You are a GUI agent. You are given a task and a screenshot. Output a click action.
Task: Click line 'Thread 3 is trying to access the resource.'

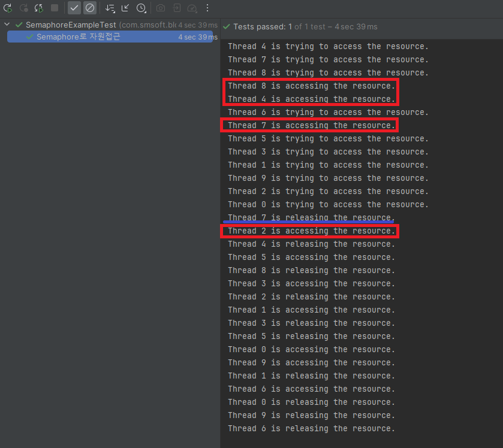click(328, 152)
